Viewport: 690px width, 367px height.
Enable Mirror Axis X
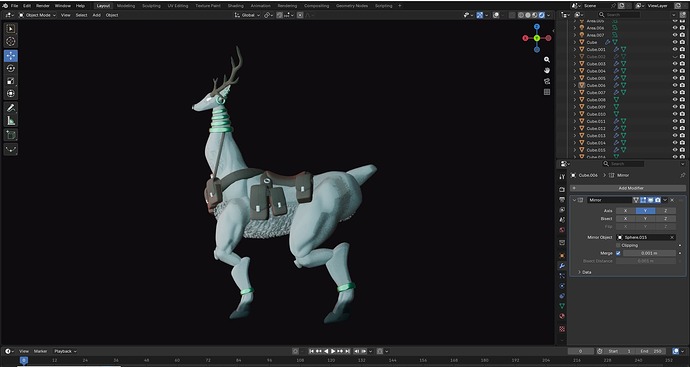point(625,211)
